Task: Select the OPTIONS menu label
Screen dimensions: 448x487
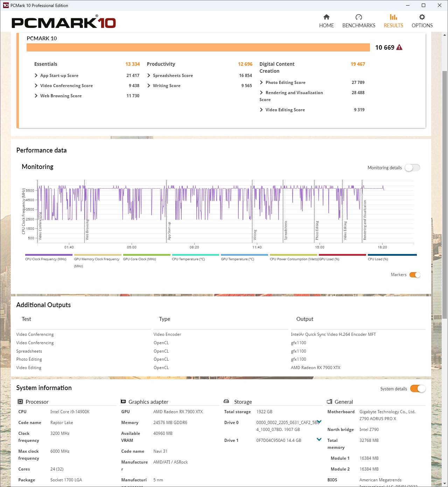Action: (422, 26)
